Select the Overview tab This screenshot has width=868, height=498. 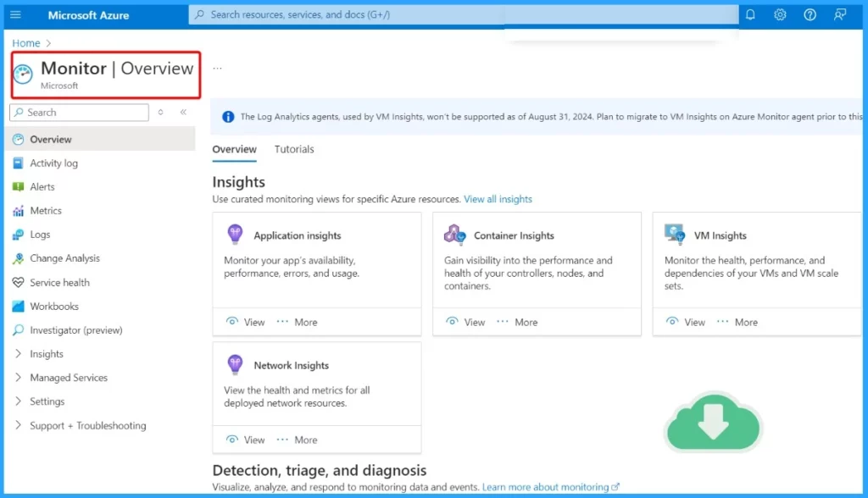click(x=234, y=149)
